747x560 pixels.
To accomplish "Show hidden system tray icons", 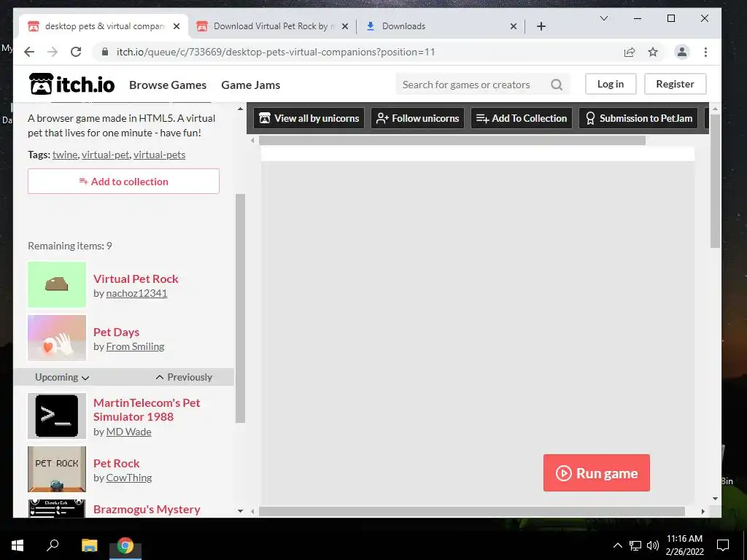I will (617, 545).
